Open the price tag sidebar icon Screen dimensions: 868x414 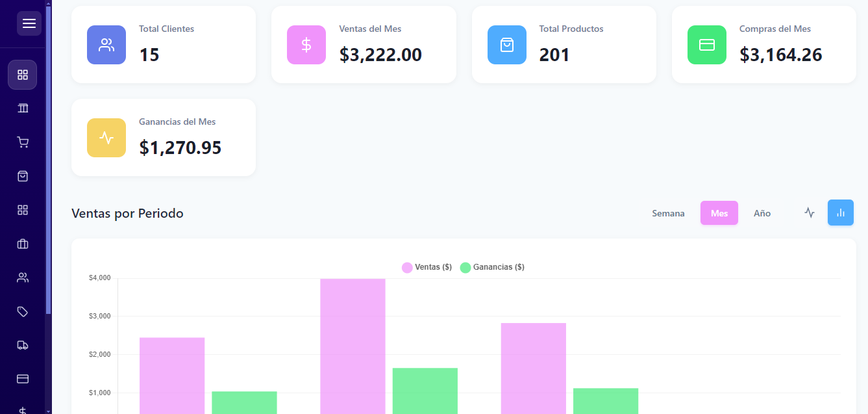click(23, 311)
